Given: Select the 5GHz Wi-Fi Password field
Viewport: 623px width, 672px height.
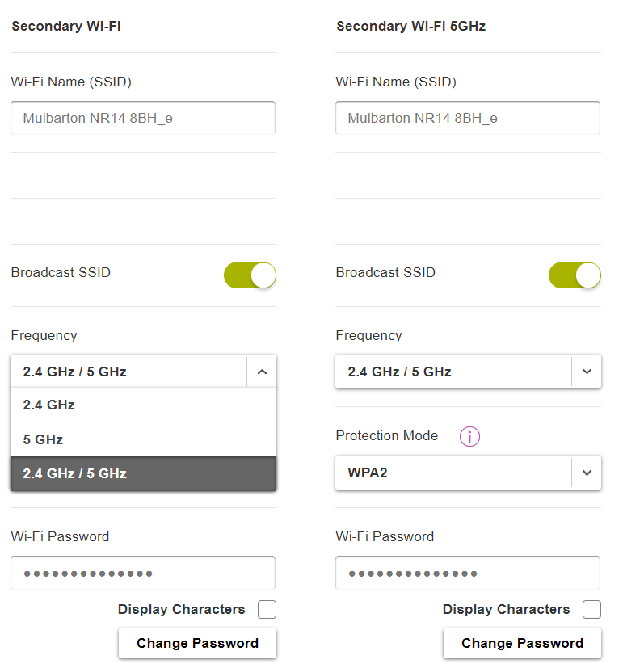Looking at the screenshot, I should 468,573.
